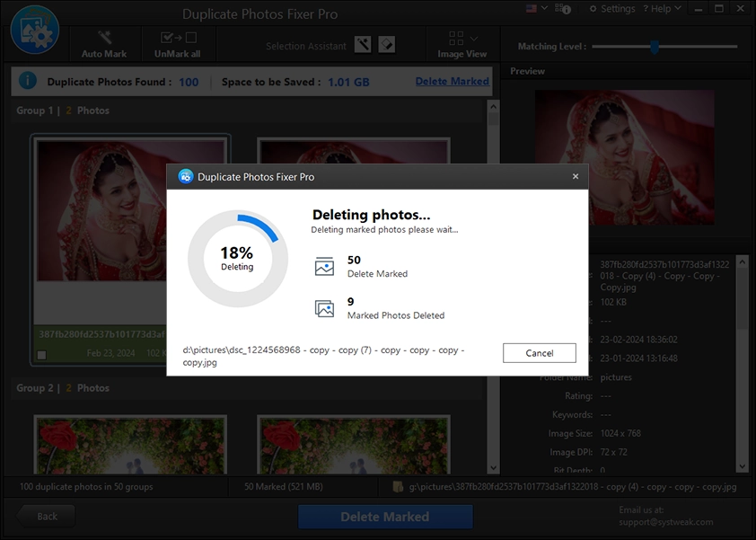Click the duplicate photos found count 100
Viewport: 756px width, 540px height.
[x=189, y=82]
